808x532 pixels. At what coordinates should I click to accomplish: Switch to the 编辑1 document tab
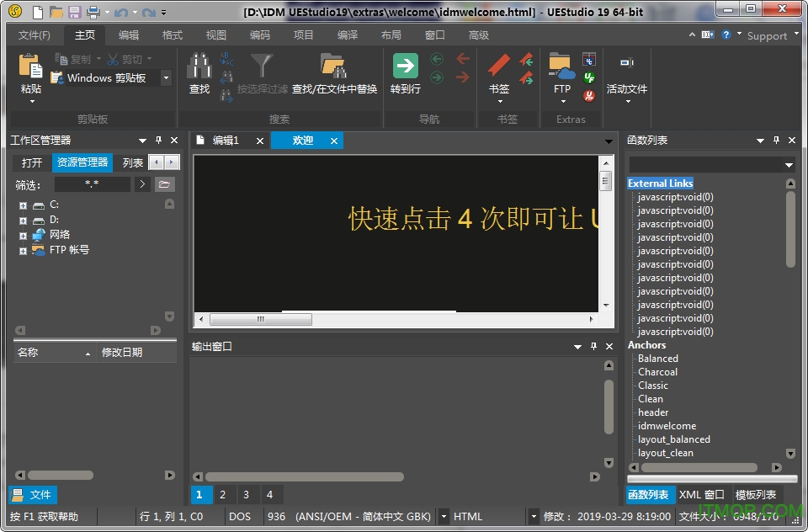(x=226, y=141)
